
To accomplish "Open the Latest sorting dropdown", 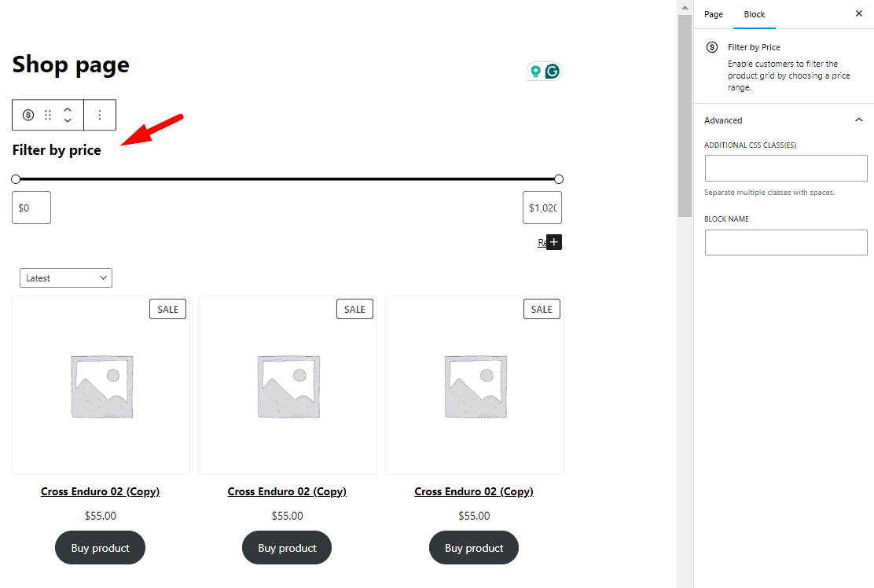I will click(65, 277).
